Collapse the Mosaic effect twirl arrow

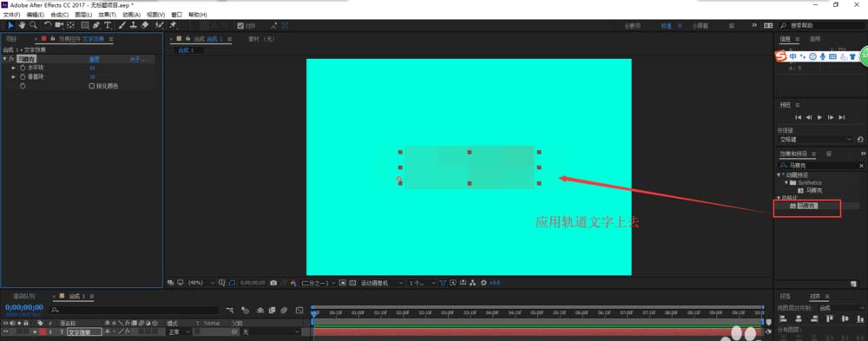tap(5, 58)
